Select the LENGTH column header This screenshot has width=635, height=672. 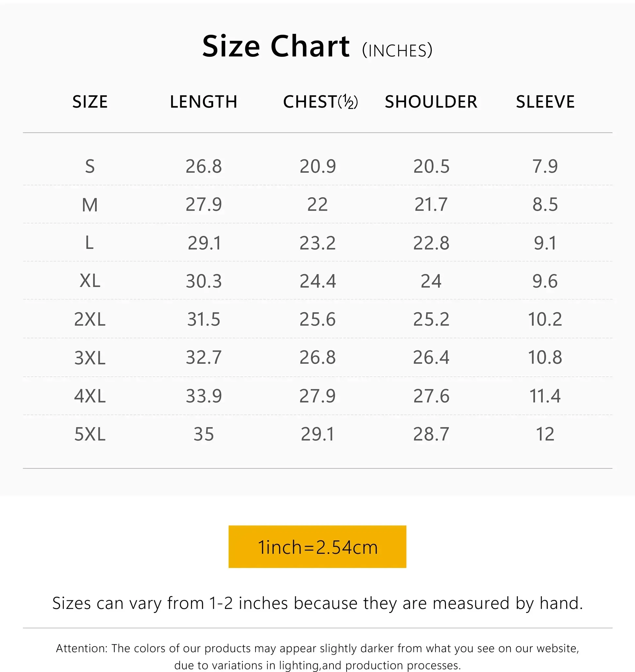pos(204,102)
